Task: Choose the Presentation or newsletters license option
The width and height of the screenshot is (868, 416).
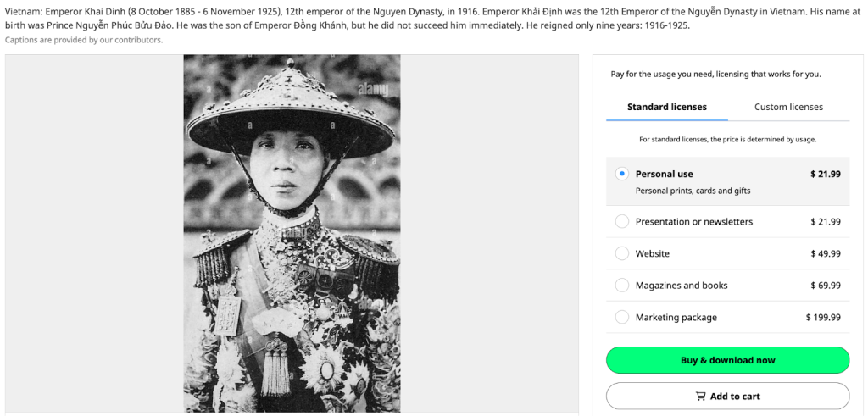Action: click(622, 221)
